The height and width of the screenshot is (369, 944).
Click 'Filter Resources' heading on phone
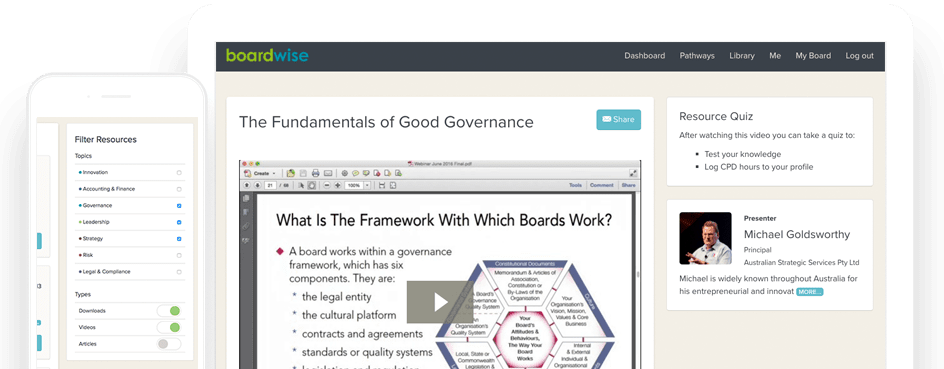click(x=105, y=139)
